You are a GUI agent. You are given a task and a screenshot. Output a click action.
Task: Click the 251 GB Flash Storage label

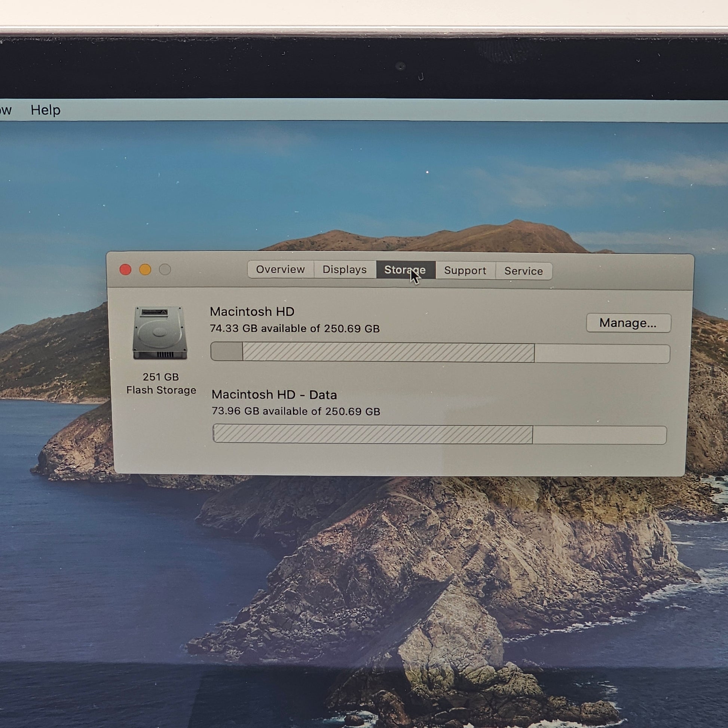click(x=161, y=383)
